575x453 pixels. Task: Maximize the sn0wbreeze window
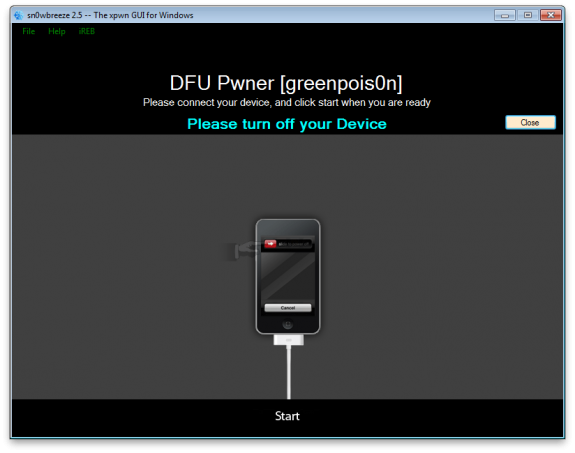tap(528, 15)
